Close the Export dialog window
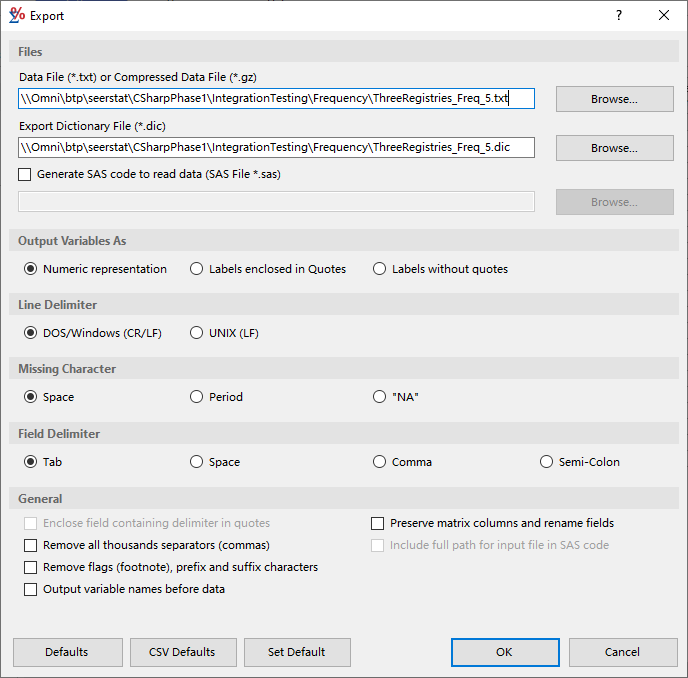Image resolution: width=688 pixels, height=678 pixels. (x=664, y=15)
